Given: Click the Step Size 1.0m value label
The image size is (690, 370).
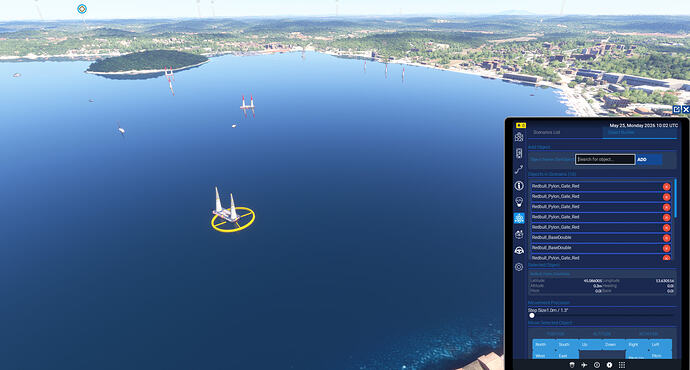Looking at the screenshot, I should click(548, 310).
